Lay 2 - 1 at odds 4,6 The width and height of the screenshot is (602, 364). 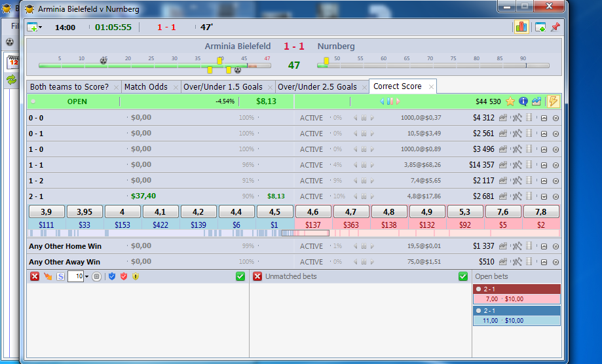click(x=312, y=211)
